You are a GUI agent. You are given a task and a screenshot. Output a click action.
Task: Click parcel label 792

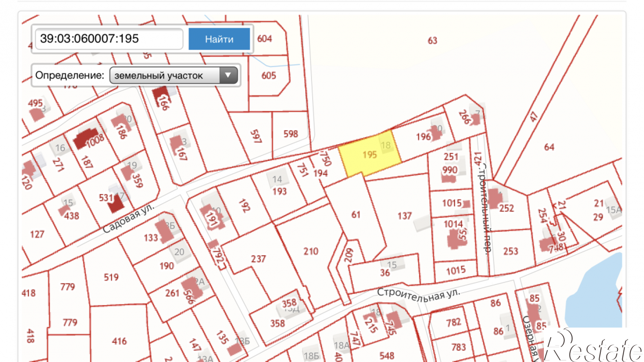218,256
